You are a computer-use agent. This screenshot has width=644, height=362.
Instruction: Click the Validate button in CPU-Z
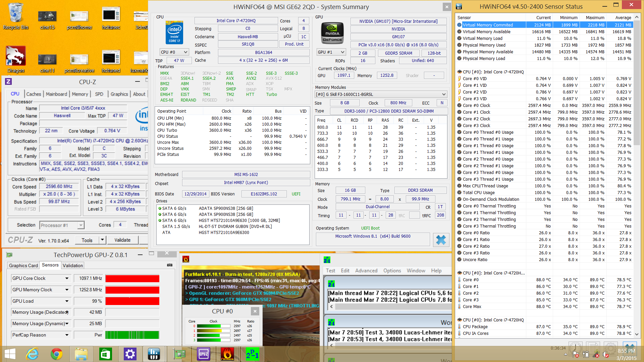(122, 240)
